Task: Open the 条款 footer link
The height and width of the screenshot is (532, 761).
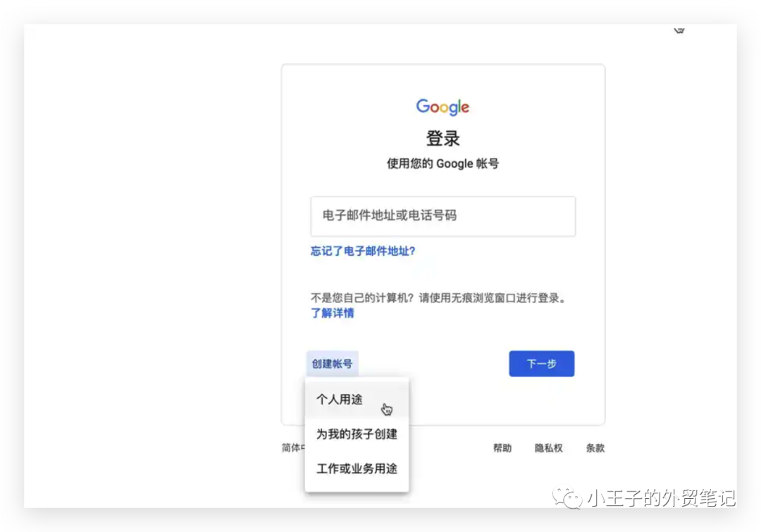Action: click(595, 448)
